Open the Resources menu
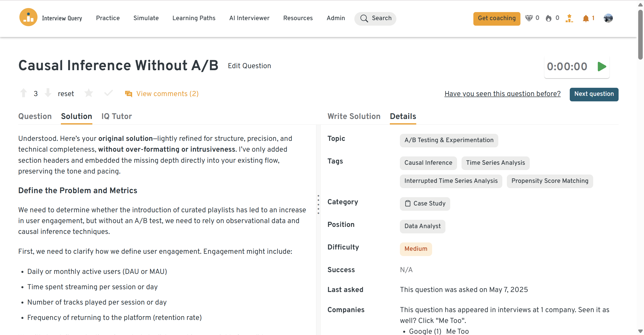Image resolution: width=644 pixels, height=335 pixels. point(298,18)
